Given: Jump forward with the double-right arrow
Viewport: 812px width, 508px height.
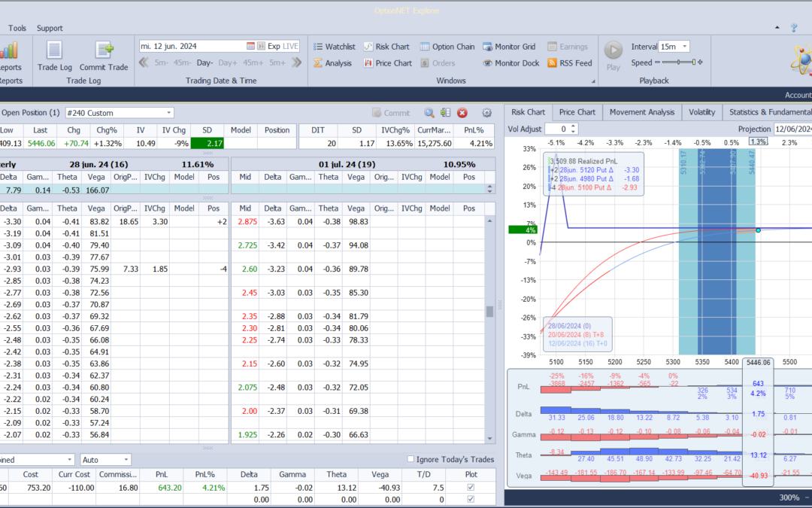Looking at the screenshot, I should (x=296, y=62).
